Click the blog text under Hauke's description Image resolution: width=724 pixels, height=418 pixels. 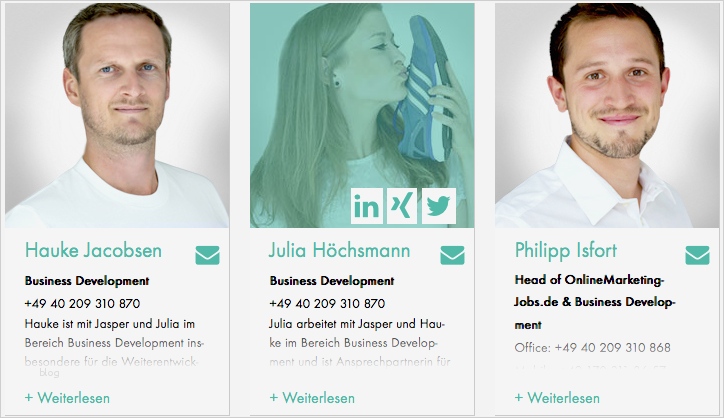[x=49, y=372]
